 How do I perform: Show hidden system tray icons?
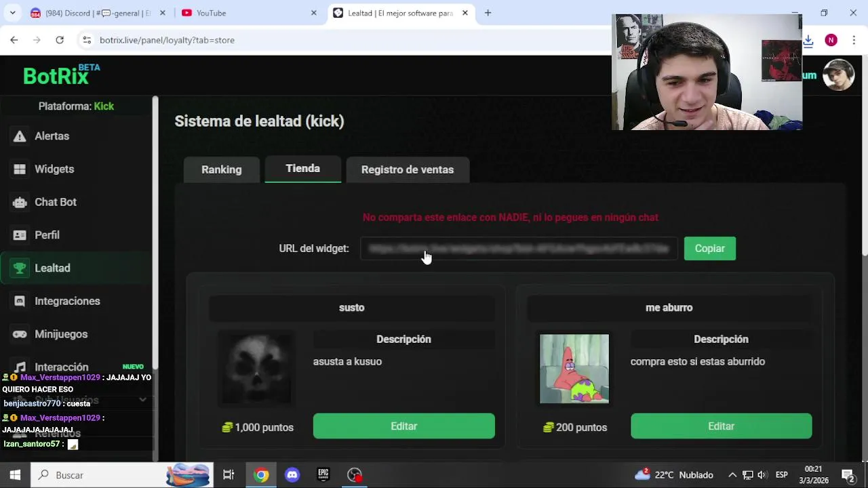(732, 475)
